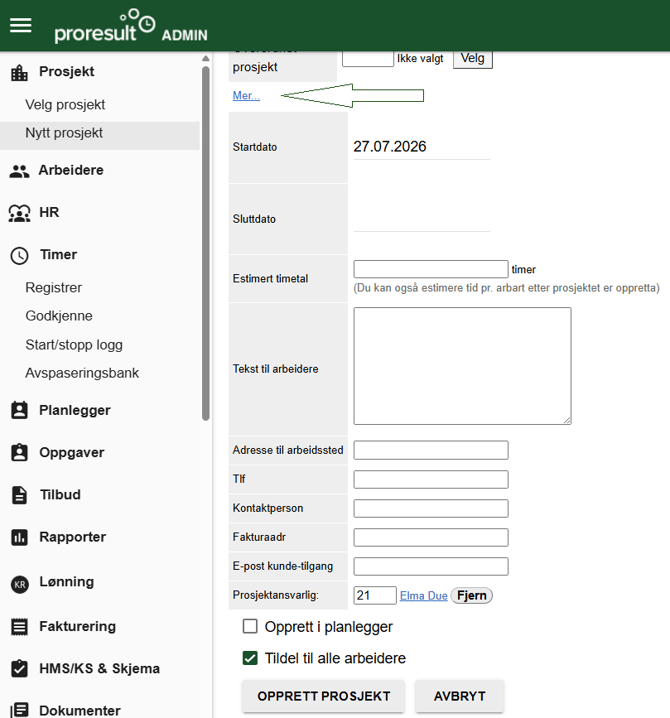Open Avspaseringsbank
Screen dimensions: 670x718
(82, 373)
